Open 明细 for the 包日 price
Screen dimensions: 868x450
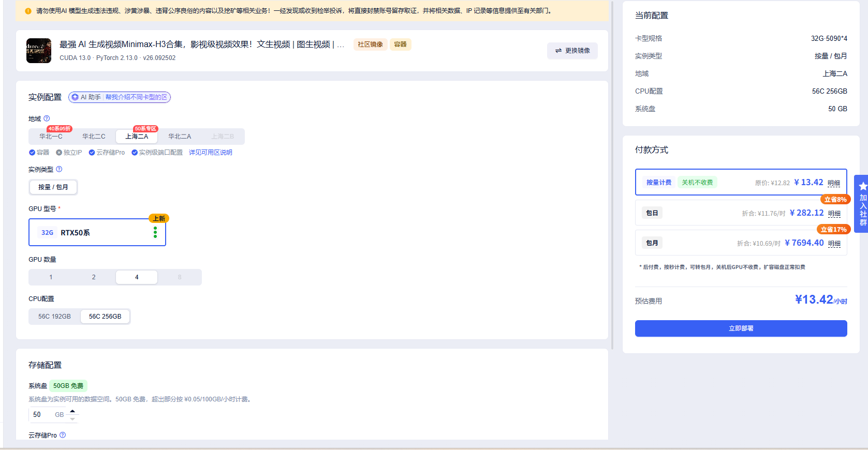point(834,213)
